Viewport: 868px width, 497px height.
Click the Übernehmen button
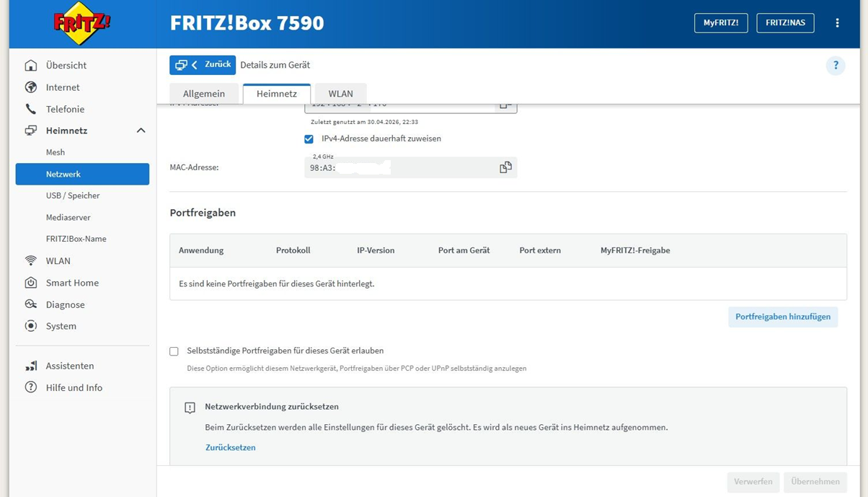pyautogui.click(x=815, y=481)
